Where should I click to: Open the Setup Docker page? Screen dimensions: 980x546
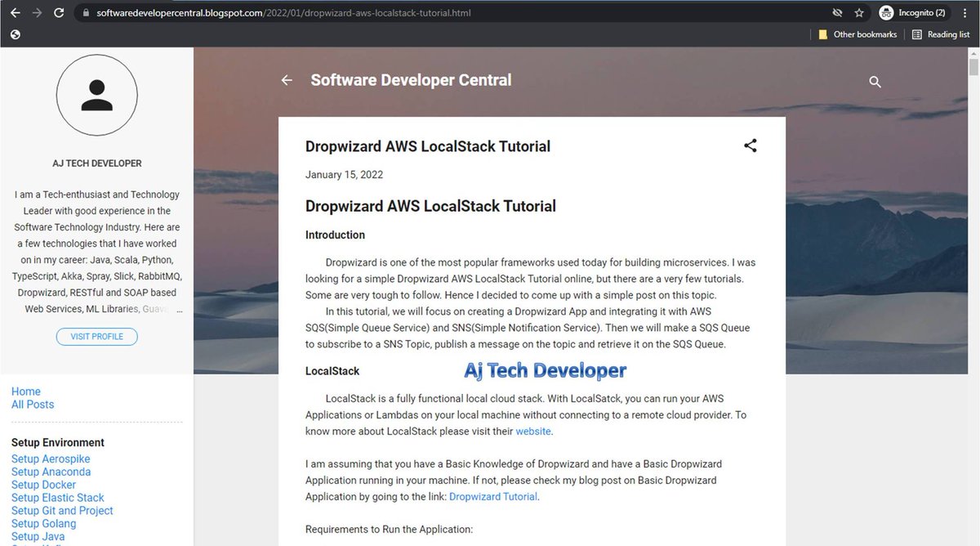click(x=43, y=484)
